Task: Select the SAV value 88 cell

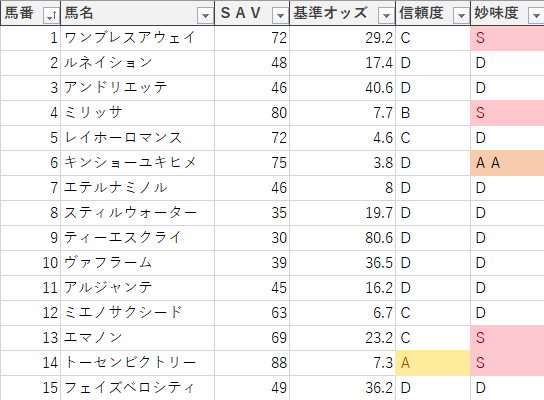Action: coord(252,363)
